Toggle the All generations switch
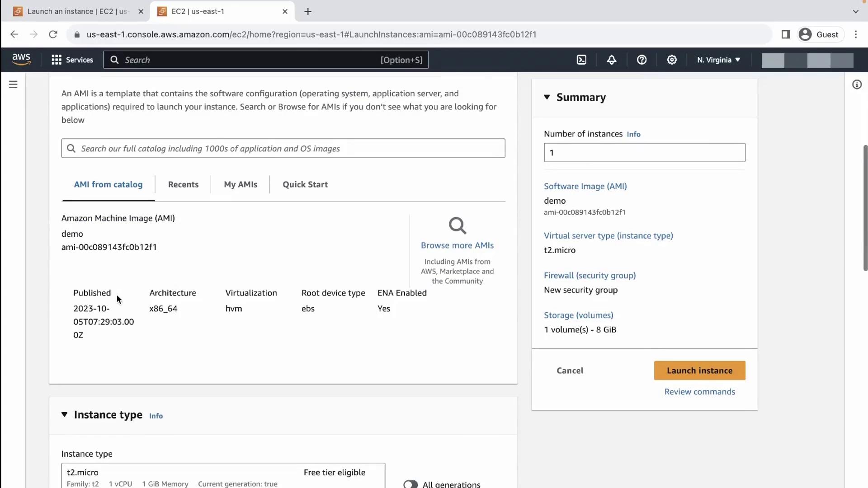This screenshot has height=488, width=868. 410,484
